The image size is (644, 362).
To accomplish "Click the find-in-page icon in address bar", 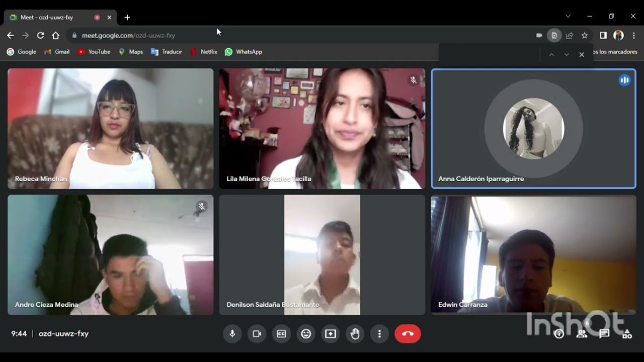I will point(554,35).
